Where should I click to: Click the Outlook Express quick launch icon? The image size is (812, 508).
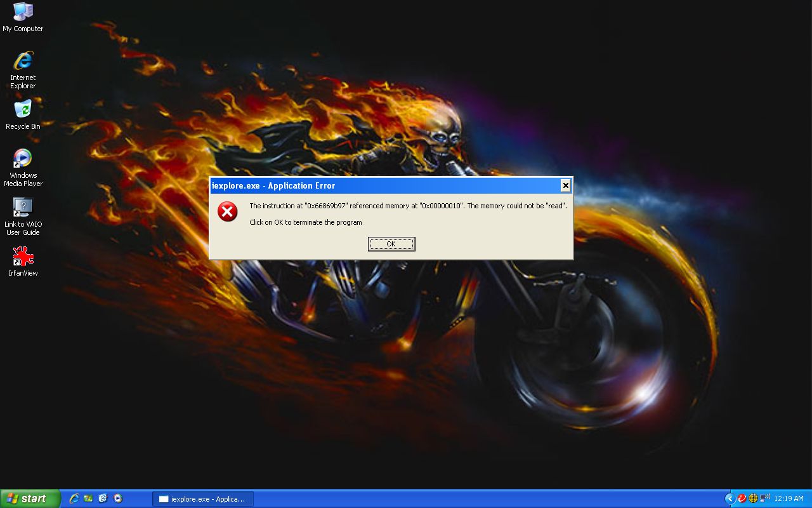[x=103, y=498]
